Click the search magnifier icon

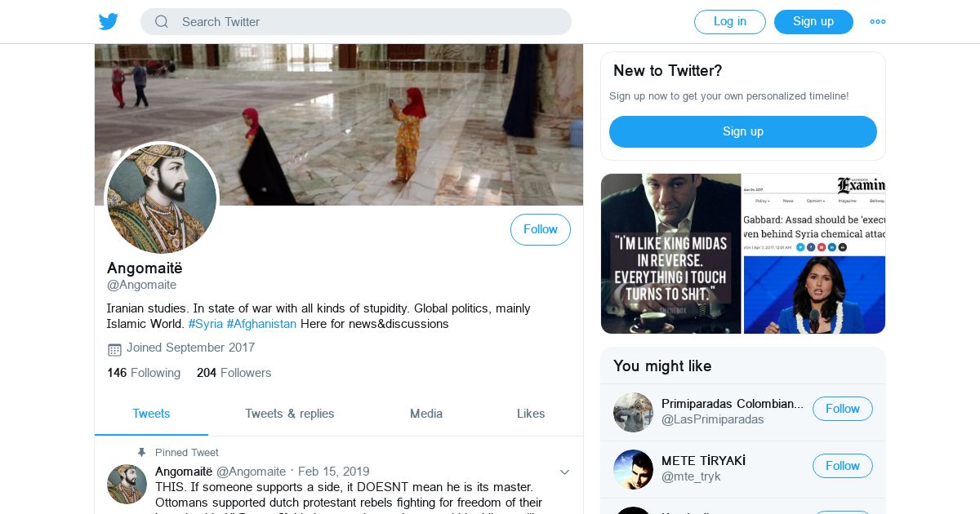[162, 22]
